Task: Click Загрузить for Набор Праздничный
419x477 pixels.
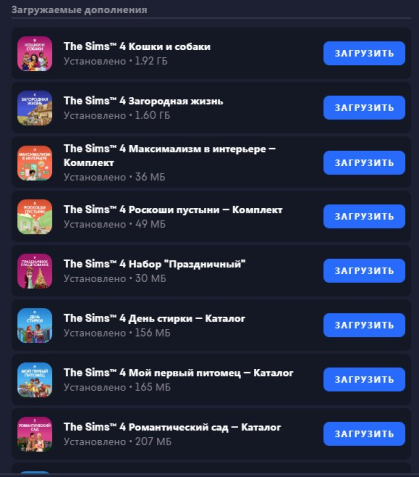Action: coord(364,271)
